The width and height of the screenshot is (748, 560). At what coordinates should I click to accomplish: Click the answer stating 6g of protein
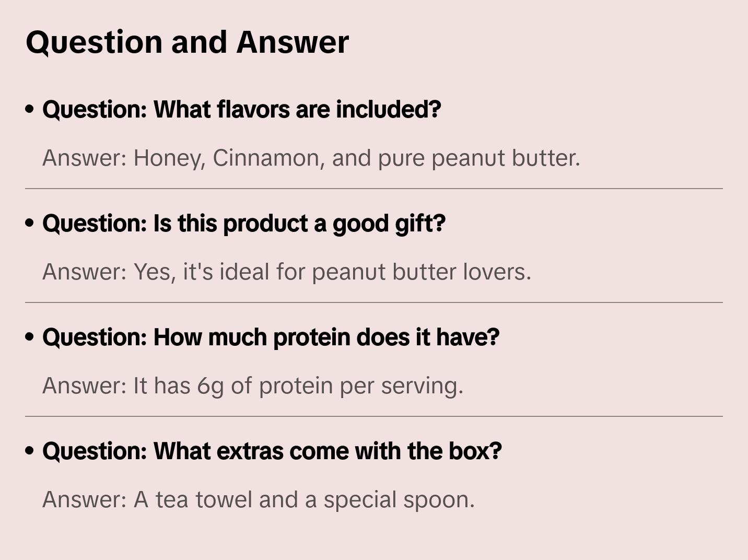click(252, 386)
